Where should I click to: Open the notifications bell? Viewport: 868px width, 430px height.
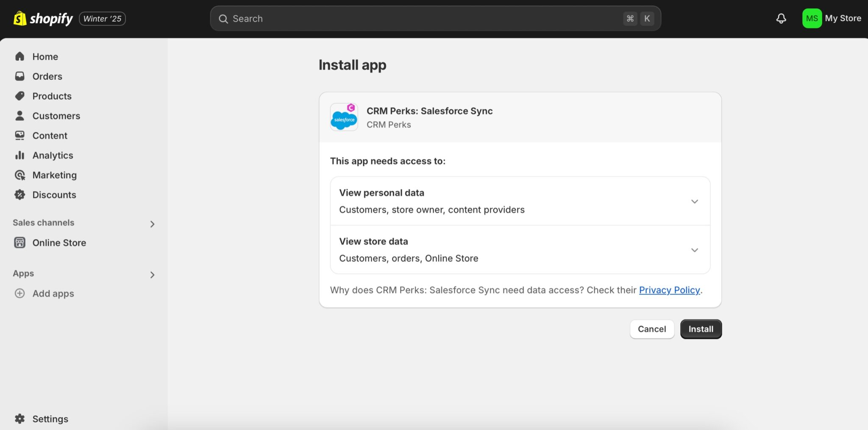pyautogui.click(x=781, y=18)
